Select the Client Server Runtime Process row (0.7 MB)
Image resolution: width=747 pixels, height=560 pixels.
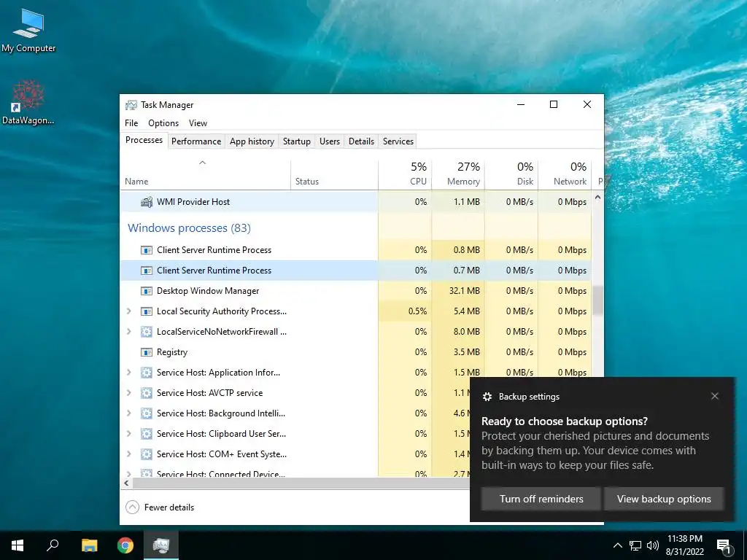(x=355, y=271)
